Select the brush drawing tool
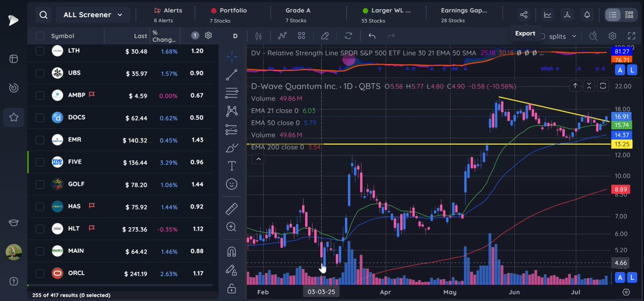The image size is (644, 301). [232, 148]
